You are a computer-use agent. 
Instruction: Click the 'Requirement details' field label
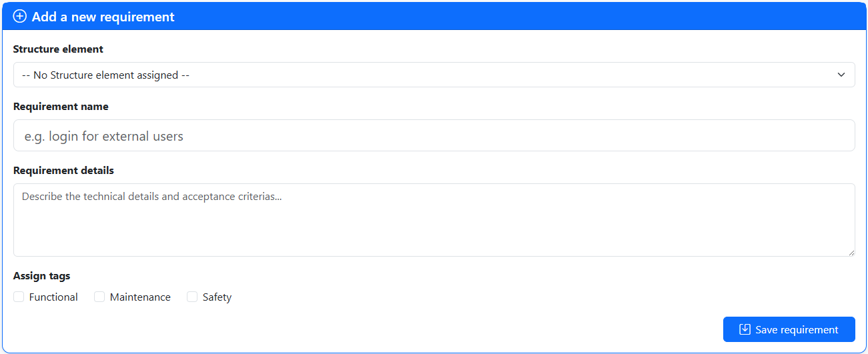(63, 171)
